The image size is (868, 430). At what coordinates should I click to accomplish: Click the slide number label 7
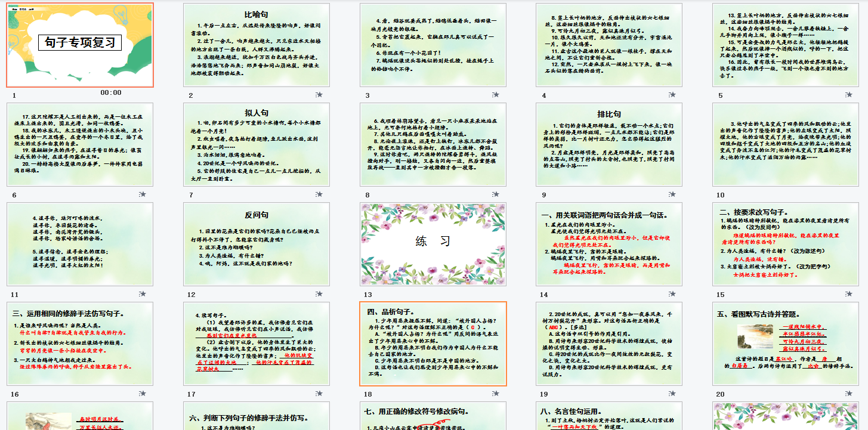point(191,195)
